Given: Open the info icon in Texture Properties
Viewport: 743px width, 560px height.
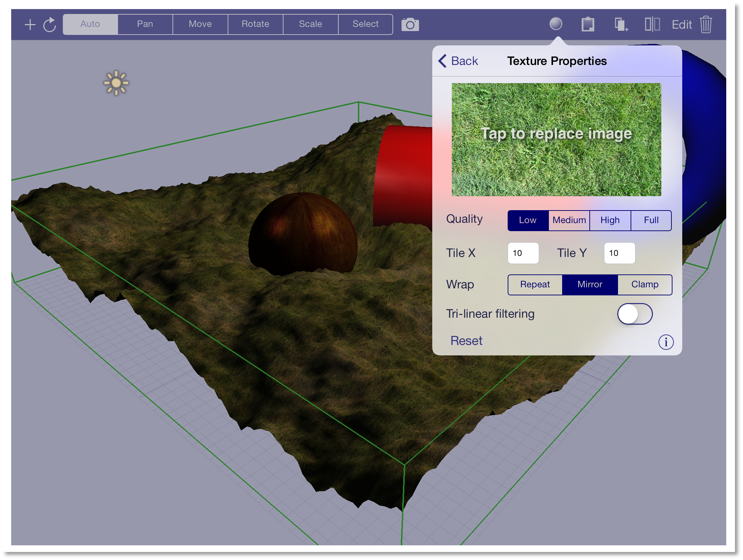Looking at the screenshot, I should point(665,342).
